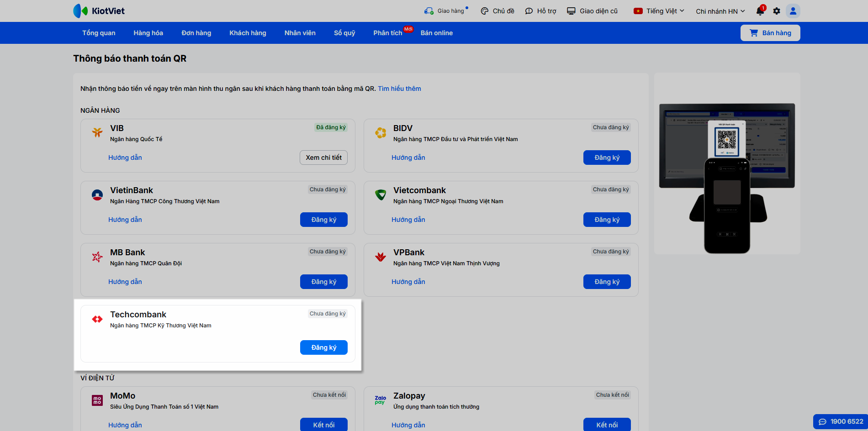
Task: Click the MB Bank logo
Action: 97,257
